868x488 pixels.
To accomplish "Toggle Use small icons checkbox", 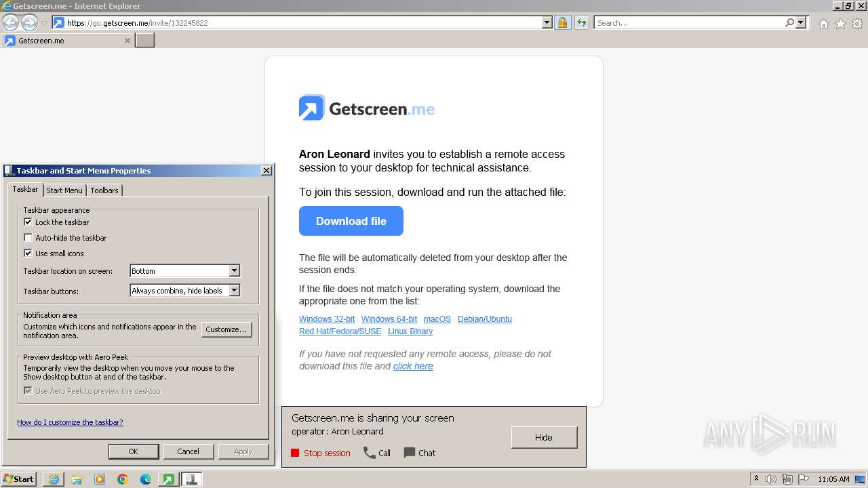I will click(28, 253).
